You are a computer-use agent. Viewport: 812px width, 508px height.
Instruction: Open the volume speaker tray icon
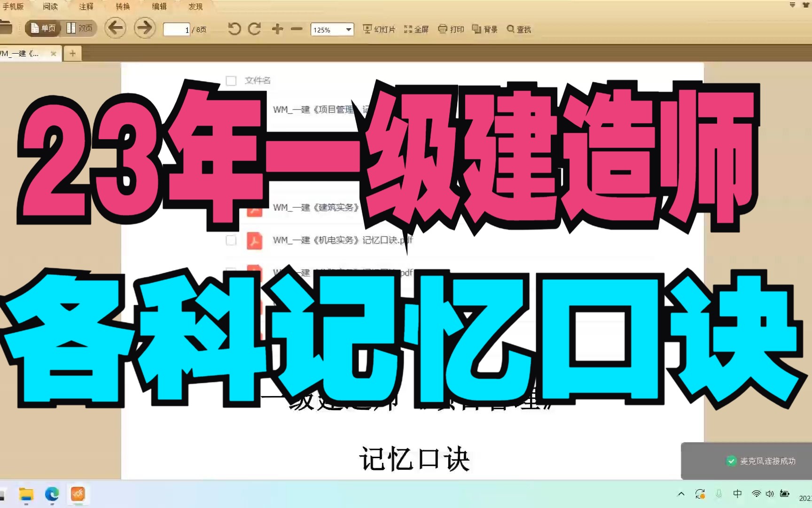(770, 494)
